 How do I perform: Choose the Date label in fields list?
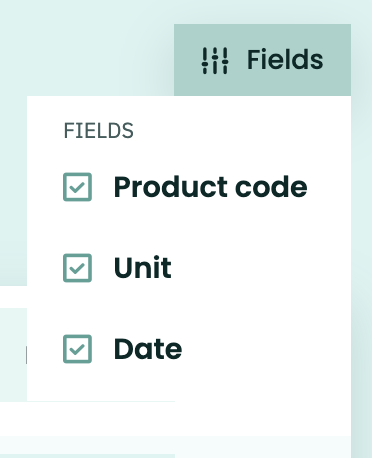coord(148,349)
